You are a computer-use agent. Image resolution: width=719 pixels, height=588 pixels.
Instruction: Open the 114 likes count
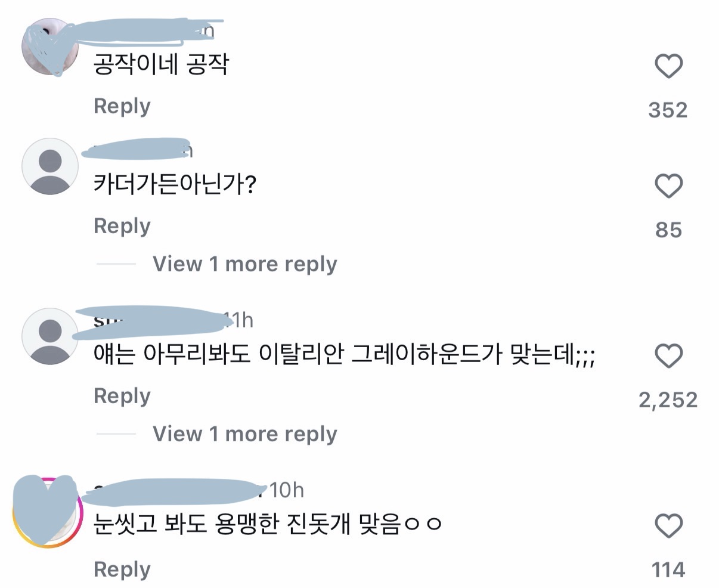[x=668, y=570]
